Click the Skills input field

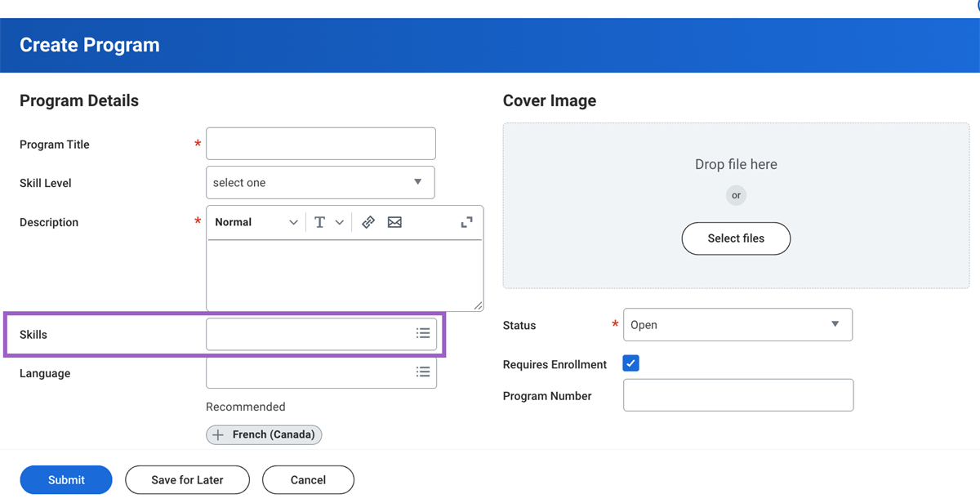(321, 334)
